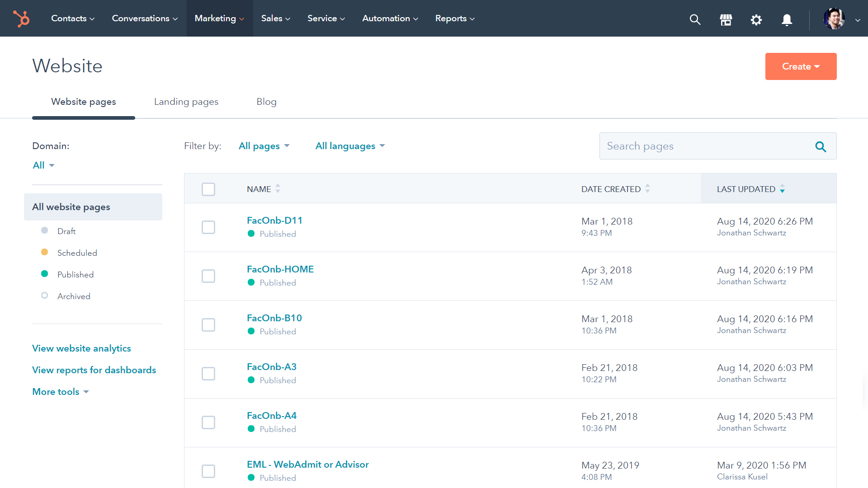This screenshot has height=488, width=868.
Task: Click the May 23, 2019 created date
Action: 610,465
